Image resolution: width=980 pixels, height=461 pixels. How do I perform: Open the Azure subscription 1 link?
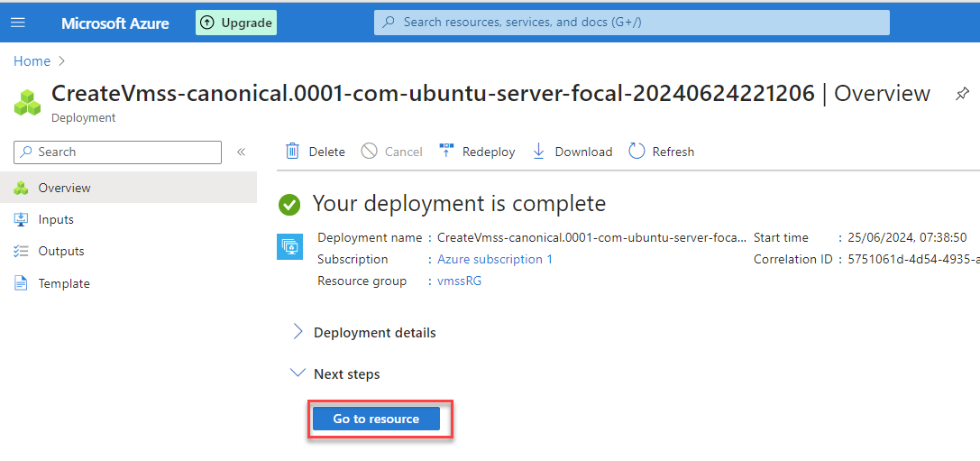pyautogui.click(x=495, y=259)
